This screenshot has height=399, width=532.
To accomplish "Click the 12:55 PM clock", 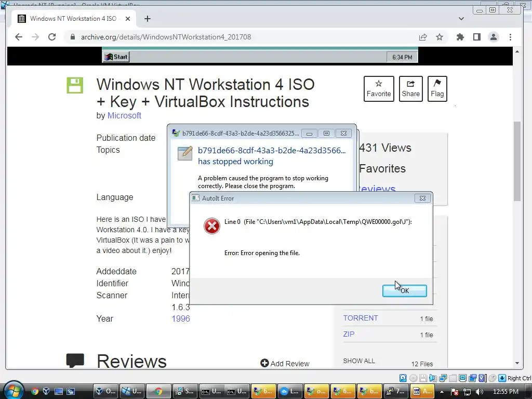I will pos(506,392).
